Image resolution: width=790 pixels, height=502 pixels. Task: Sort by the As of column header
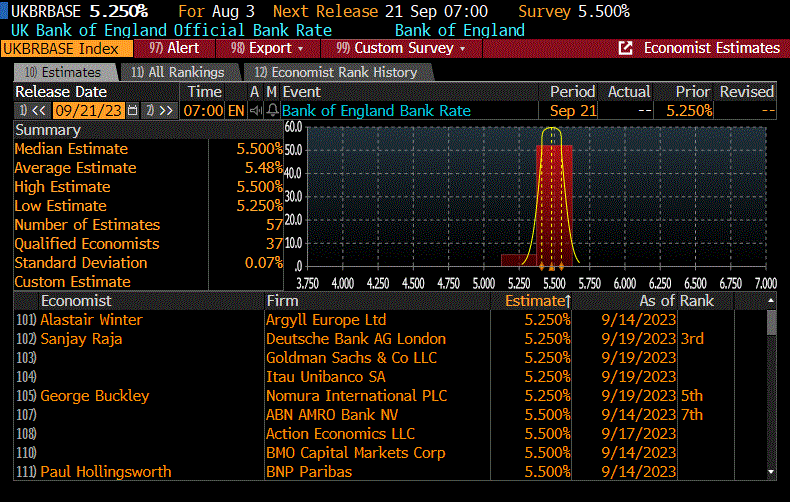656,301
